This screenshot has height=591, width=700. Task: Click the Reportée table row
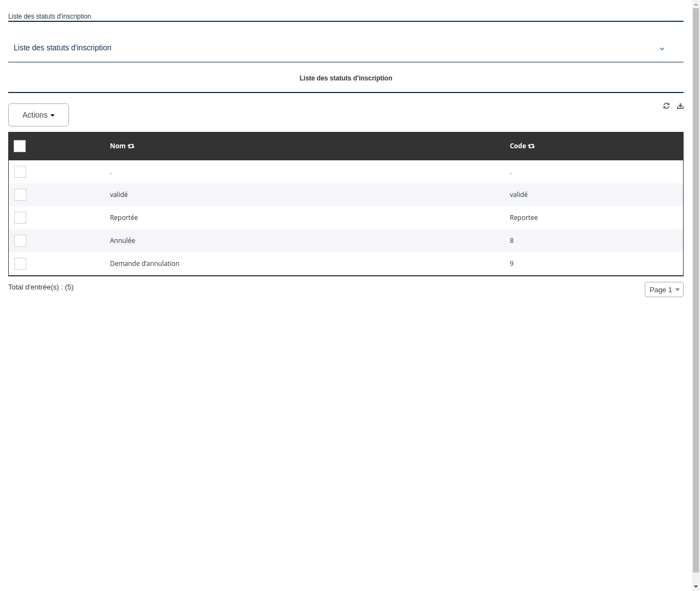pos(124,217)
